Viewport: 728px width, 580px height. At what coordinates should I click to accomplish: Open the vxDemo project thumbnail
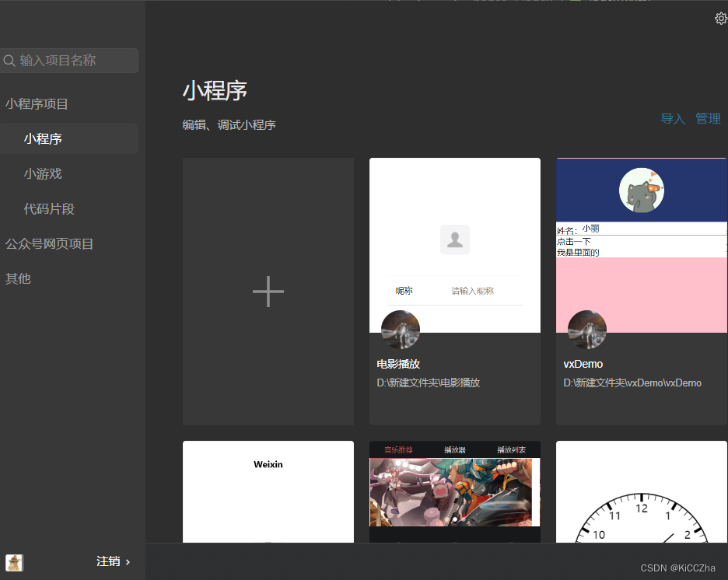(642, 245)
